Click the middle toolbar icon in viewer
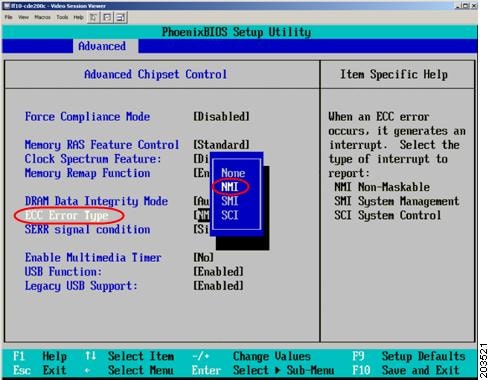490x380 pixels. coord(107,17)
